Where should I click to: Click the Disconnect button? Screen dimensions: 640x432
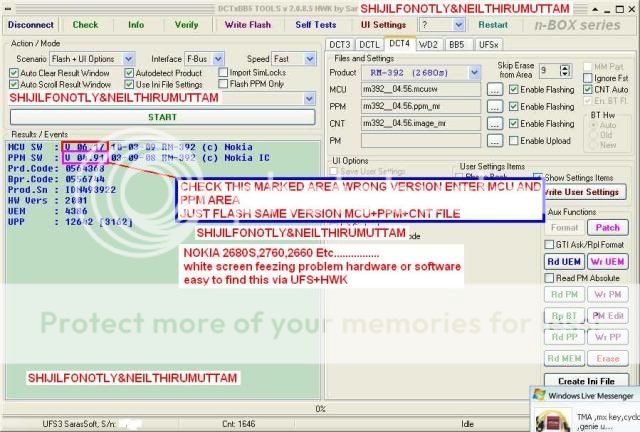[x=31, y=25]
